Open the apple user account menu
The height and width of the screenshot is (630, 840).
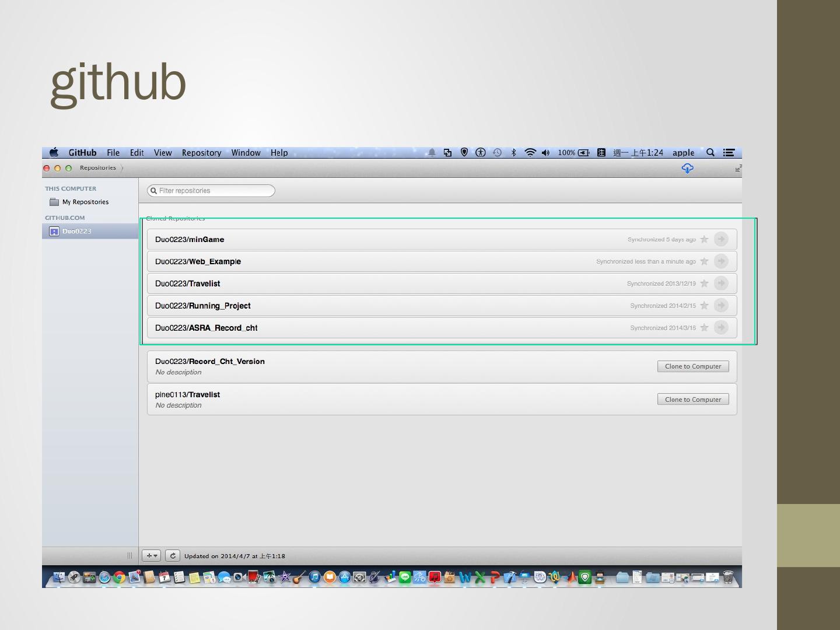click(x=683, y=153)
